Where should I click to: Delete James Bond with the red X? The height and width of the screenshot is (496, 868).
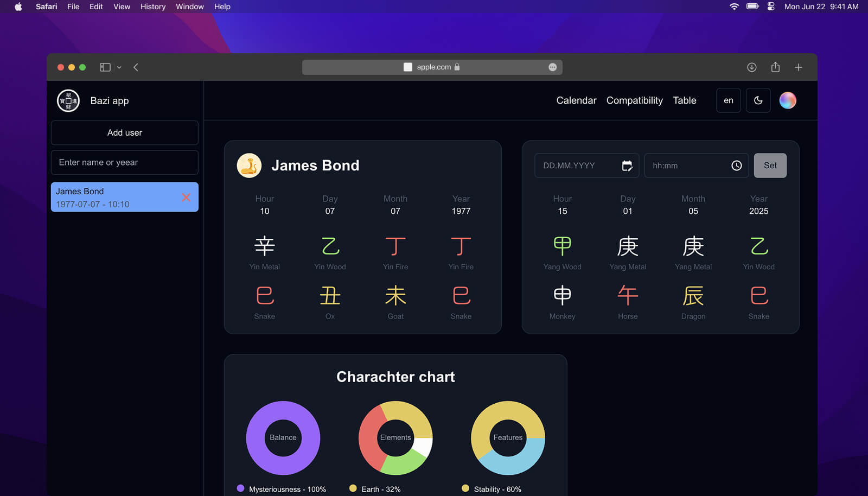pos(186,198)
